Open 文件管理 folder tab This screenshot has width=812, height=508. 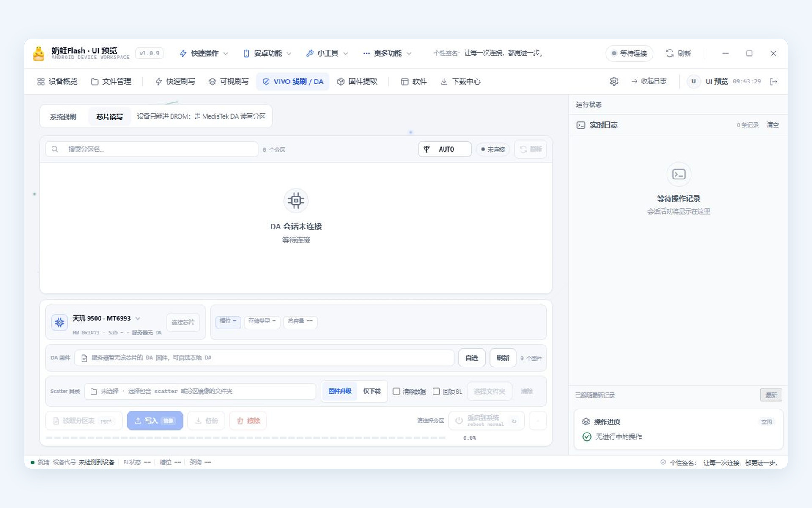coord(111,81)
